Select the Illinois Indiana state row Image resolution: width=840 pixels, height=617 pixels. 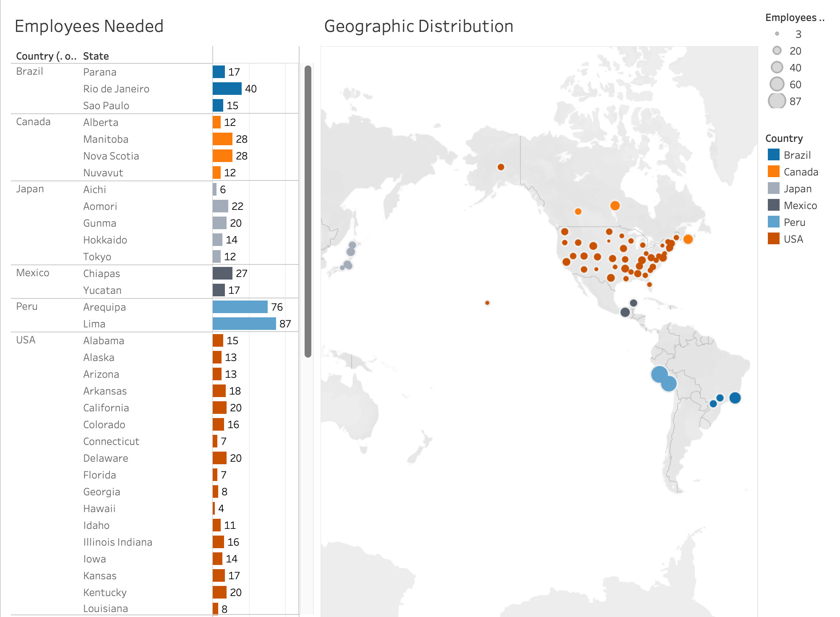118,542
